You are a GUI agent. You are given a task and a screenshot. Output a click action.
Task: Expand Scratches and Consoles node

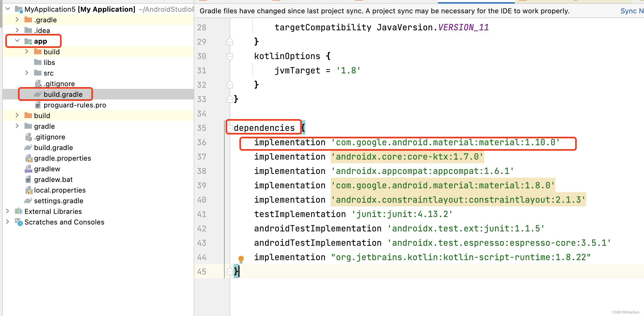pyautogui.click(x=7, y=222)
